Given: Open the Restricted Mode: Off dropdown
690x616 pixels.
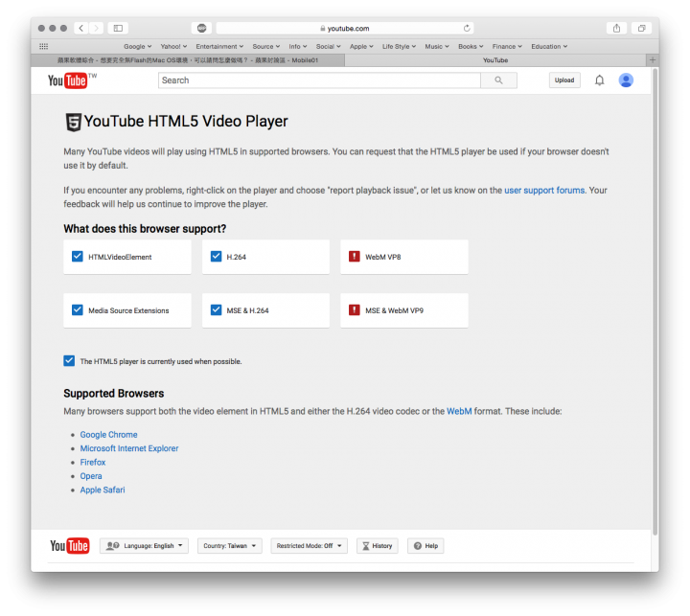Looking at the screenshot, I should pos(309,546).
